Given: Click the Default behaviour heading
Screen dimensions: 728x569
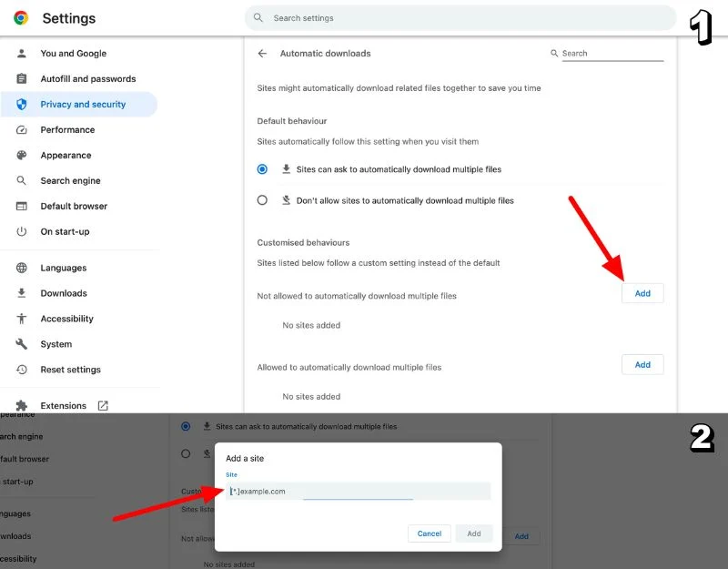Looking at the screenshot, I should click(x=291, y=121).
